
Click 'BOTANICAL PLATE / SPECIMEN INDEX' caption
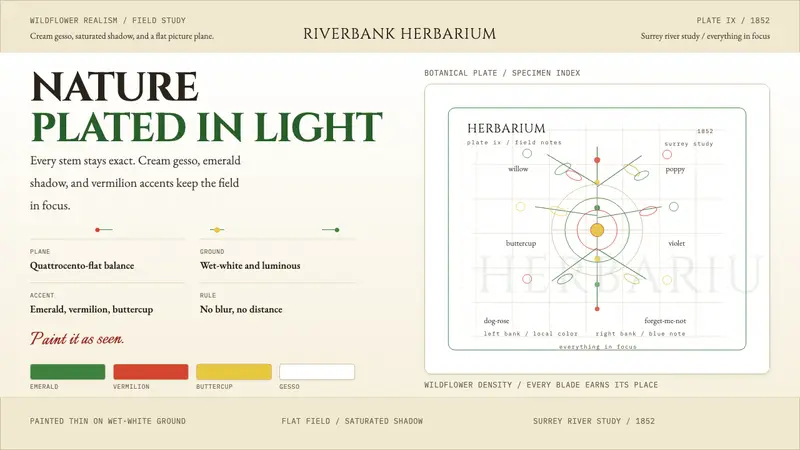click(x=502, y=73)
